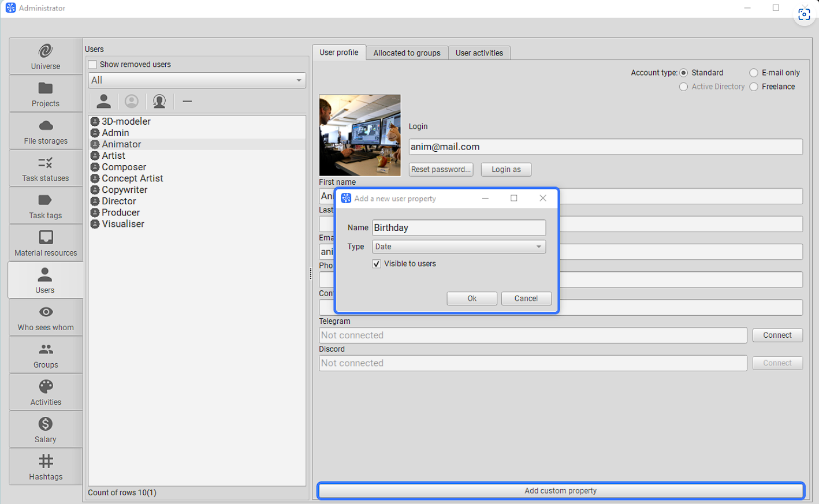The height and width of the screenshot is (504, 819).
Task: Click the 3D-modeler user avatar icon
Action: point(95,121)
